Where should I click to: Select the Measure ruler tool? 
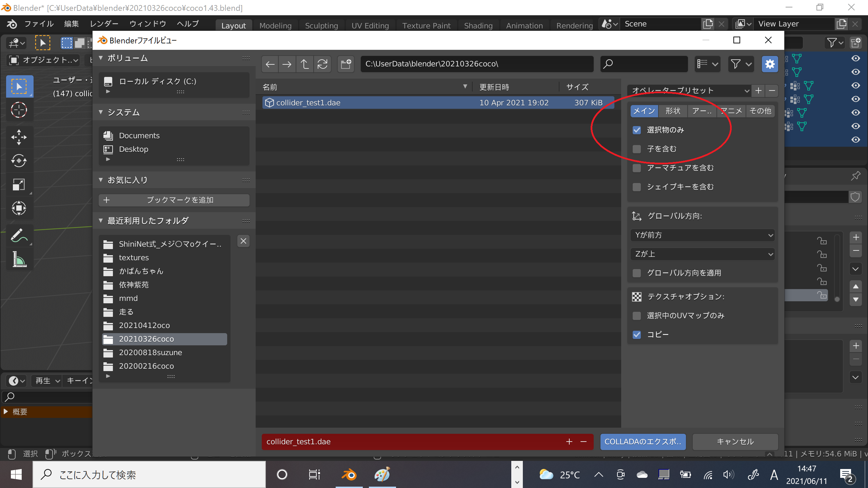coord(19,259)
